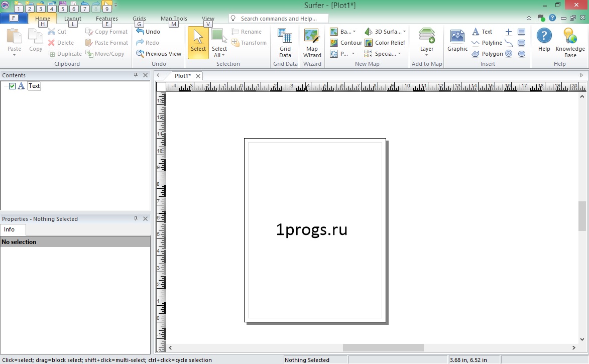Expand the 3D Surface dropdown
Viewport: 589px width, 364px height.
tap(404, 32)
